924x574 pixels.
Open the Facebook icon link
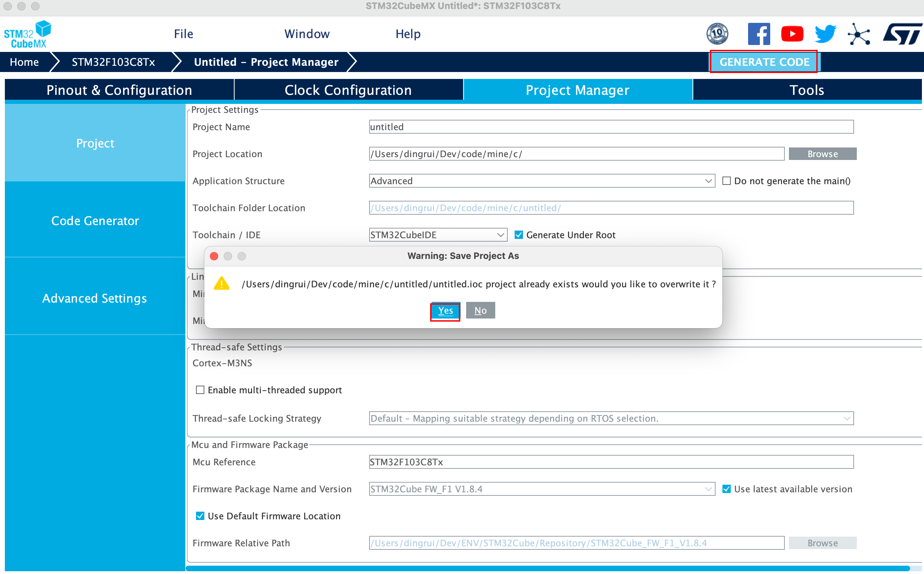point(758,34)
